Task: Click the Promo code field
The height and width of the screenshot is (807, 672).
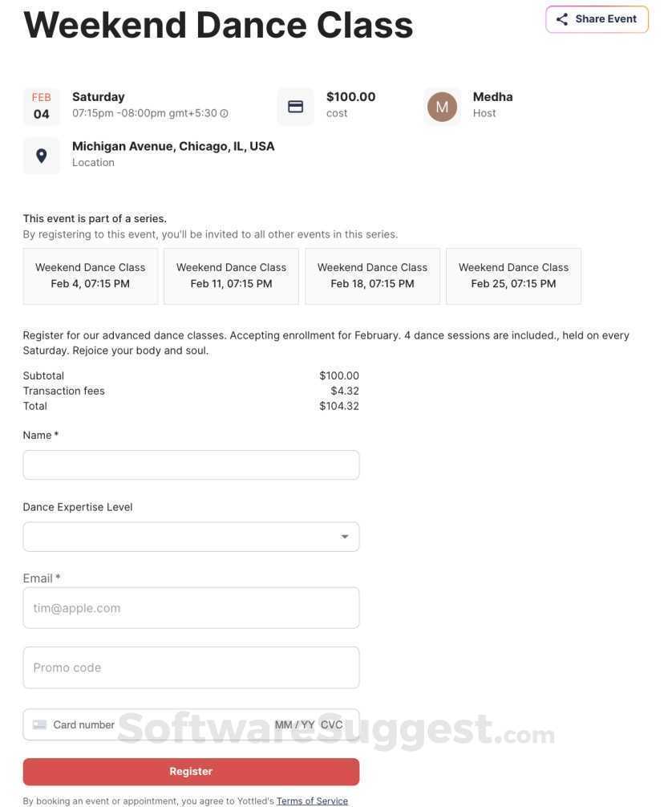Action: (x=191, y=667)
